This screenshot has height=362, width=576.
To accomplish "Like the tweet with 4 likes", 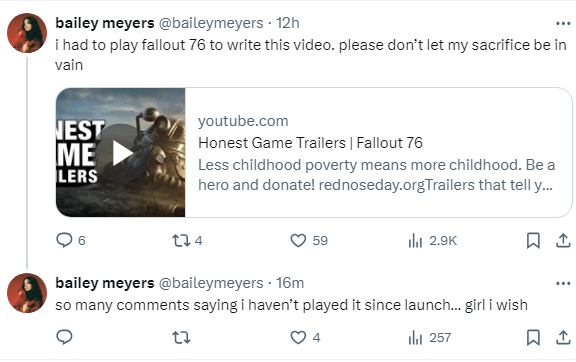I will [298, 337].
